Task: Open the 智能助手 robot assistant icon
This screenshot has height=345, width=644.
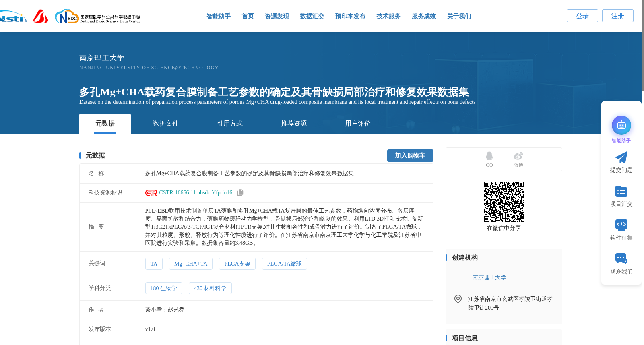Action: pos(621,125)
